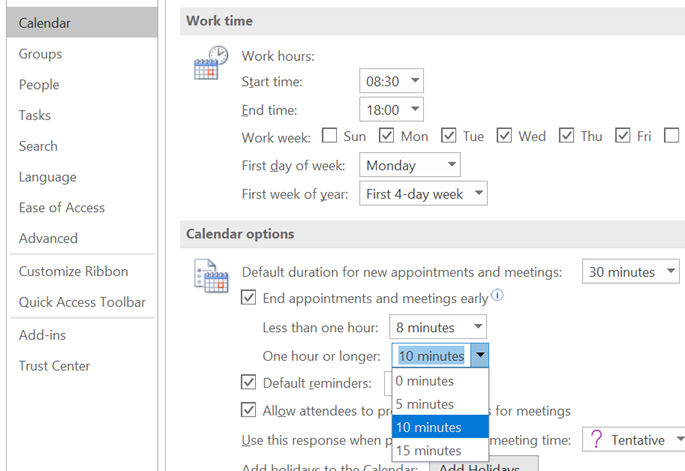Open the Trust Center options category

tap(54, 366)
